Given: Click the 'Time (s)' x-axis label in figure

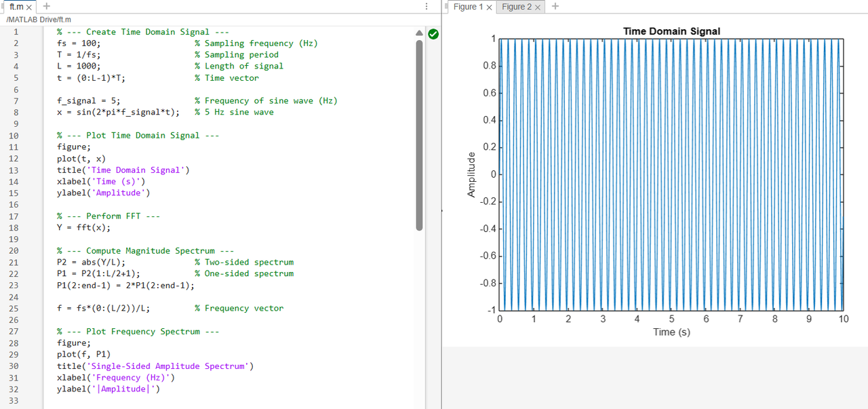Looking at the screenshot, I should click(671, 332).
